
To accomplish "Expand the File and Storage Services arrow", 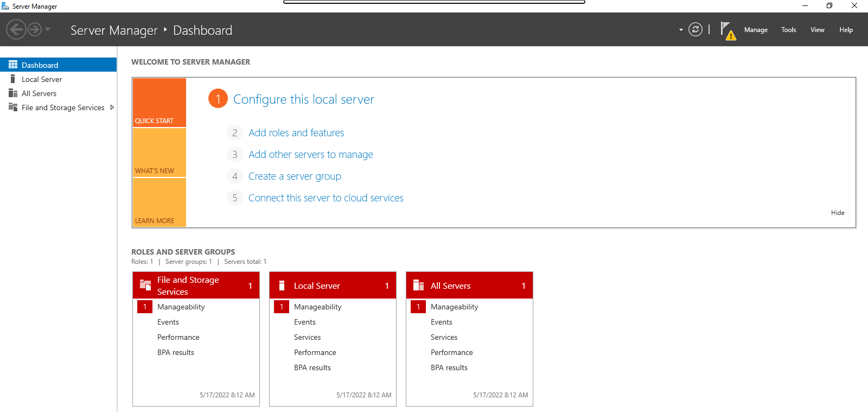I will pyautogui.click(x=112, y=107).
